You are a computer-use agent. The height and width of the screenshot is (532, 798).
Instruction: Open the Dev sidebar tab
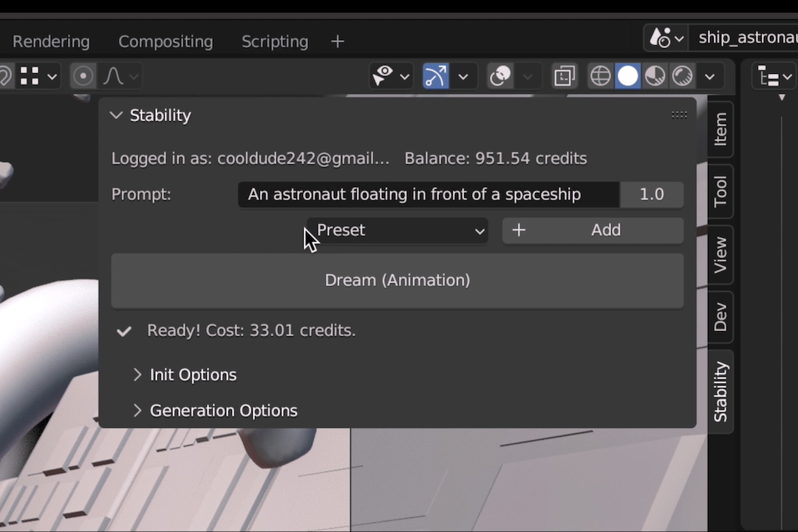[720, 317]
